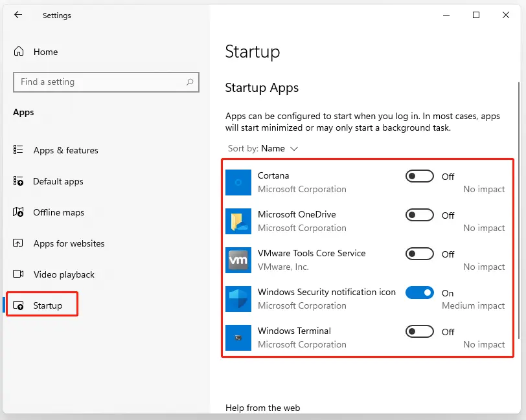
Task: Click the Help from the web link
Action: coord(262,408)
